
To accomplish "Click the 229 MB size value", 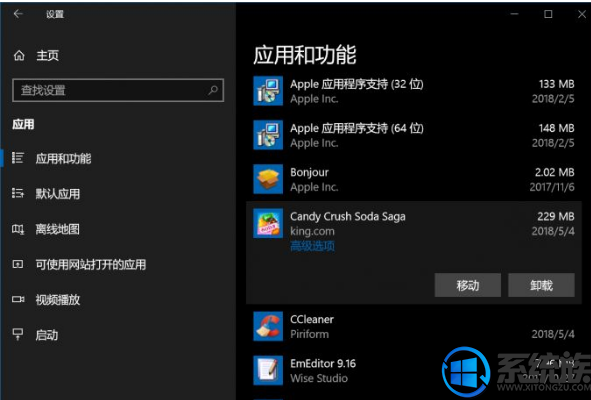I will [556, 216].
